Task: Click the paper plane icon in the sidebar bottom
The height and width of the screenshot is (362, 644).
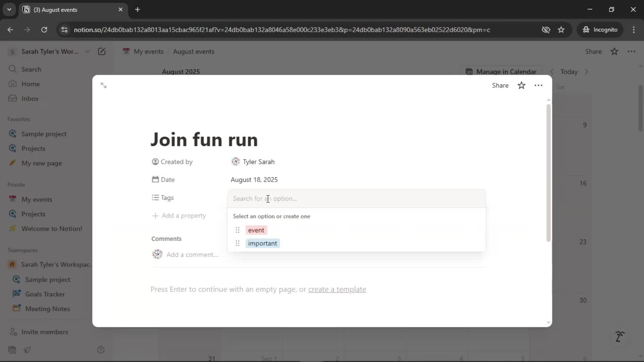Action: coord(27,350)
